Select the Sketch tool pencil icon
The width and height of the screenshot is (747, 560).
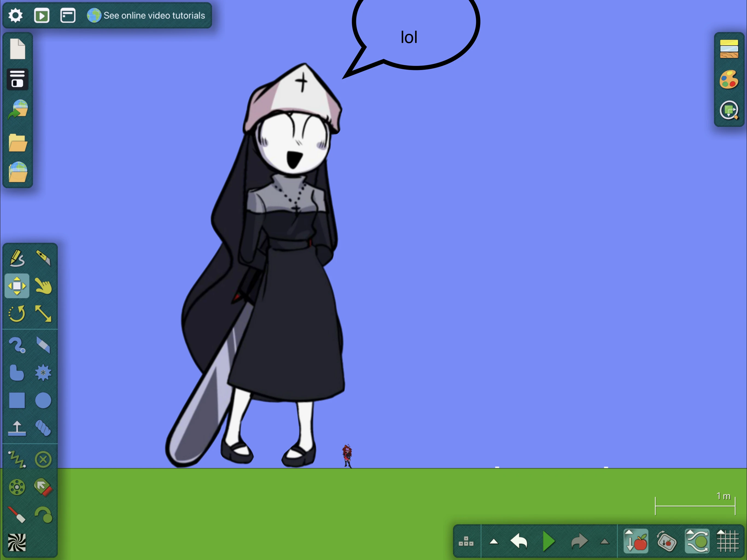[x=17, y=258]
